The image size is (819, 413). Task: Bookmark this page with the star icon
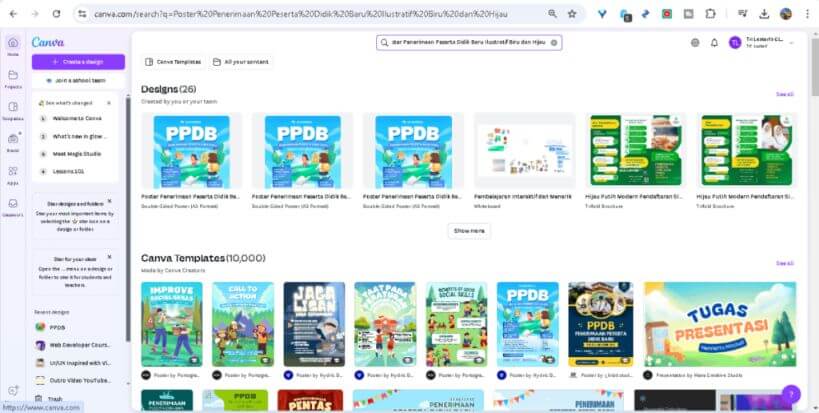coord(572,14)
